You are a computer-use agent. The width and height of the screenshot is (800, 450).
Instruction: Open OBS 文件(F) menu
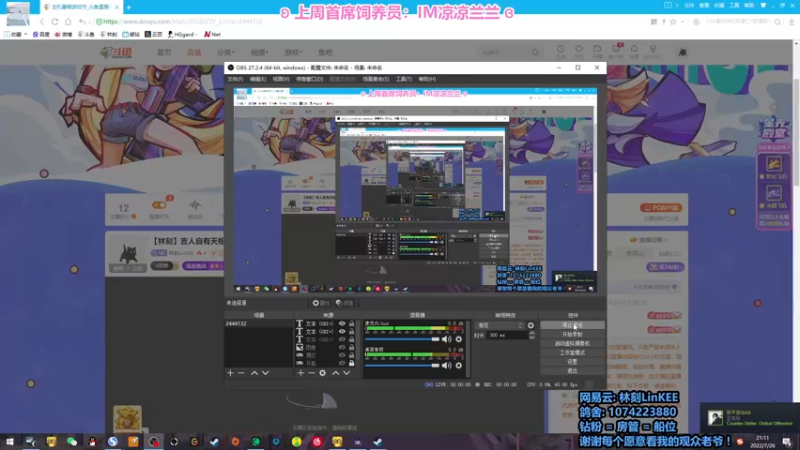235,79
